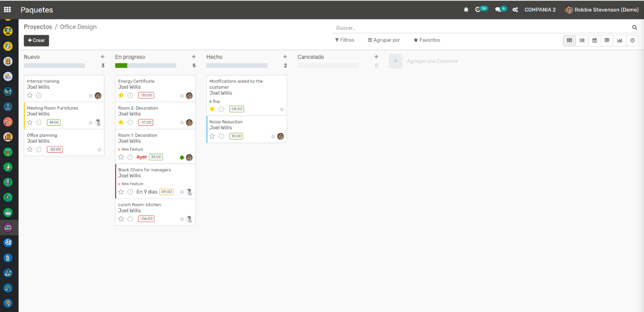This screenshot has height=312, width=644.
Task: Click the debug bug icon in top bar
Action: tap(466, 10)
